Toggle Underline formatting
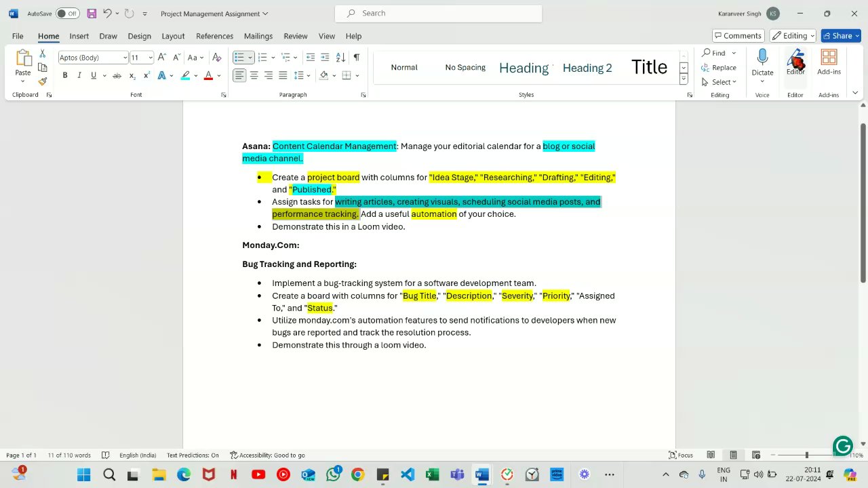The width and height of the screenshot is (868, 488). point(94,75)
